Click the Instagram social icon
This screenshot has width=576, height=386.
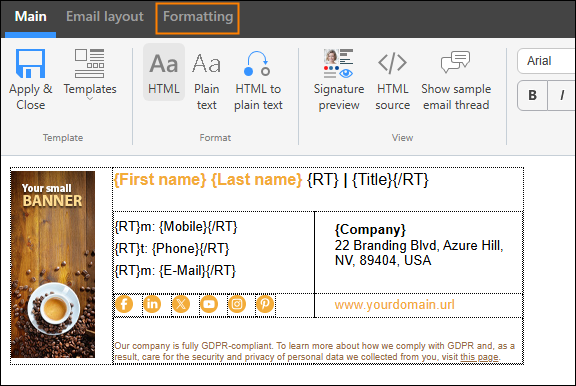pos(237,304)
